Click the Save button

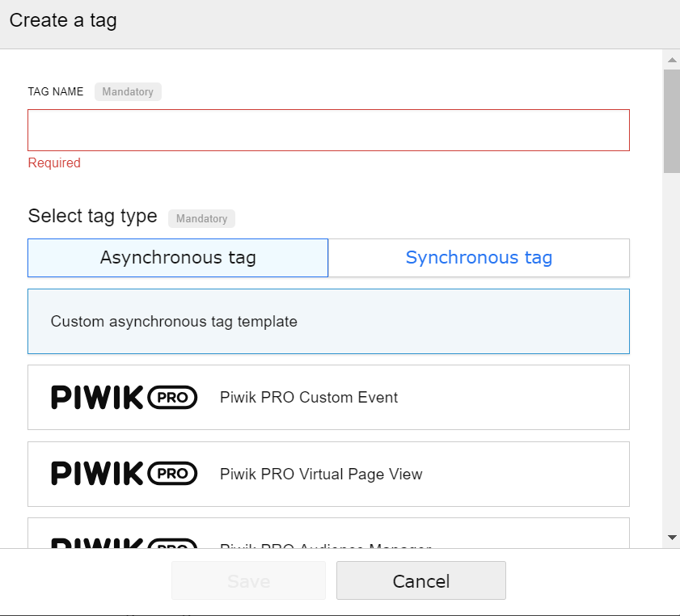coord(248,580)
